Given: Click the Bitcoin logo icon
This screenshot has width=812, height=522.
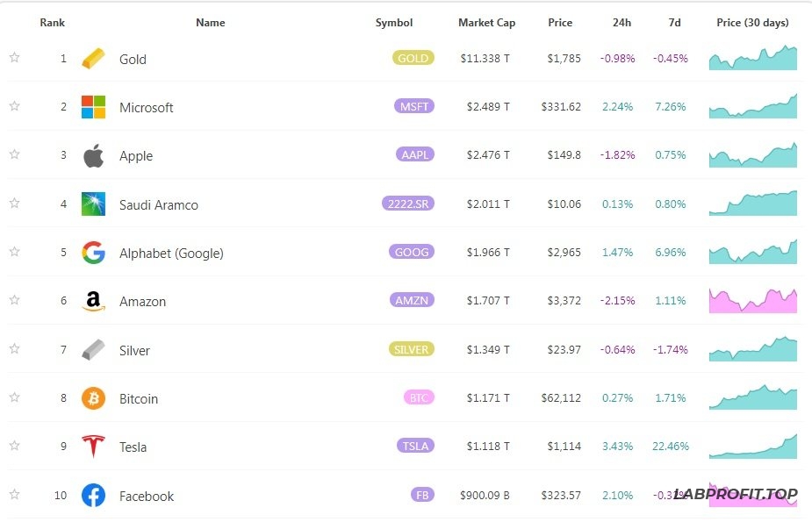Looking at the screenshot, I should coord(93,398).
